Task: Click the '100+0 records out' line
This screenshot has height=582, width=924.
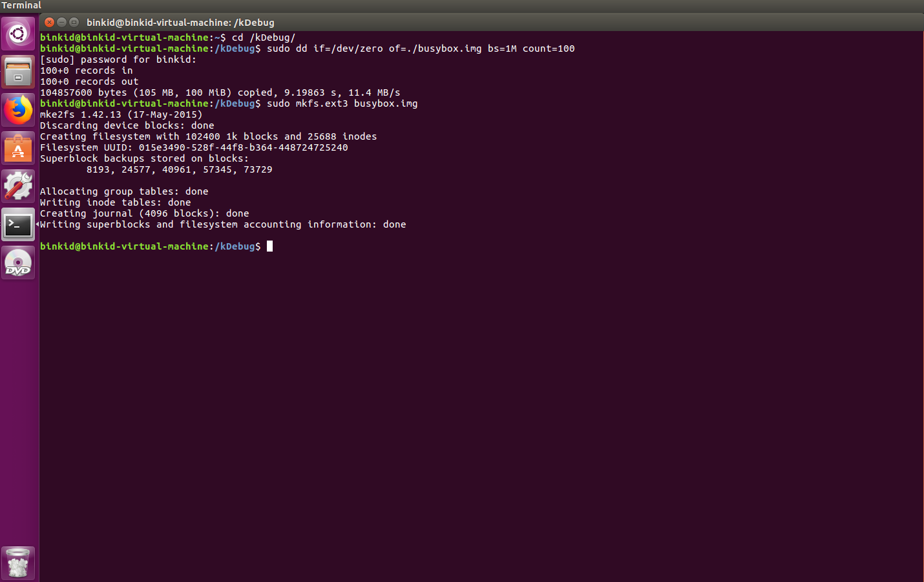Action: pyautogui.click(x=89, y=81)
